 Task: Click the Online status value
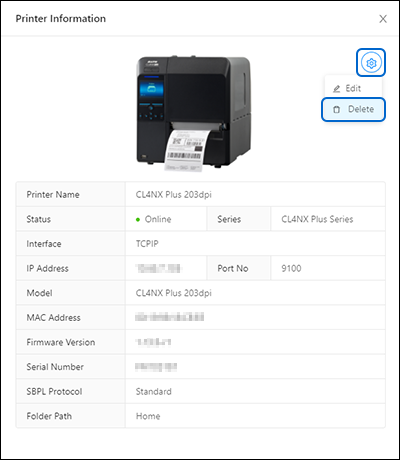(158, 219)
